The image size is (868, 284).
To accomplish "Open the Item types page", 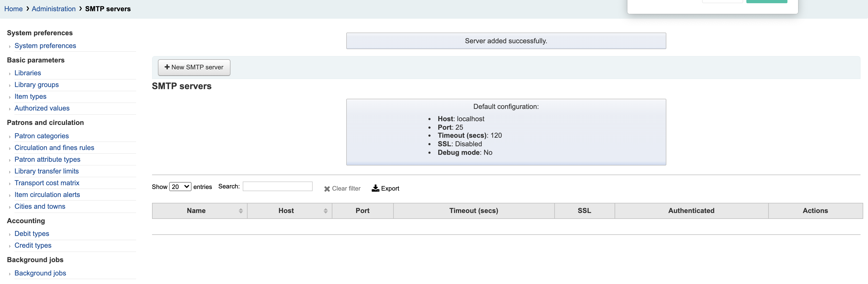I will [30, 96].
